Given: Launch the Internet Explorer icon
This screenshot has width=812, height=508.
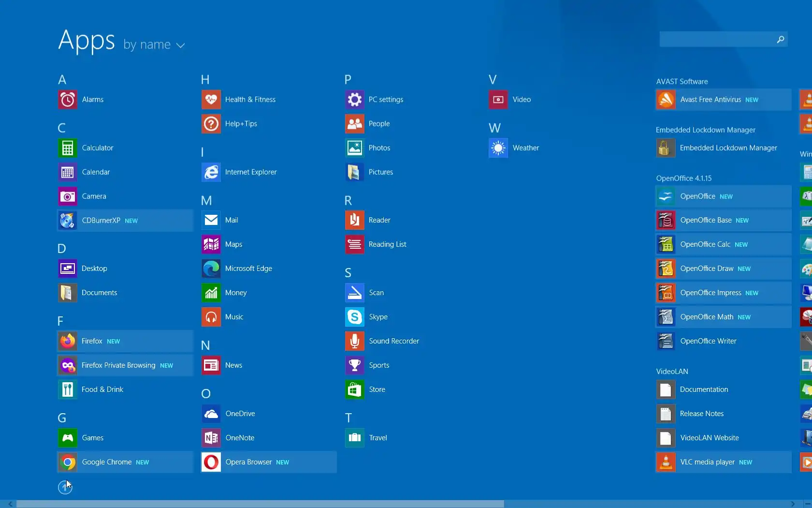Looking at the screenshot, I should pos(211,172).
